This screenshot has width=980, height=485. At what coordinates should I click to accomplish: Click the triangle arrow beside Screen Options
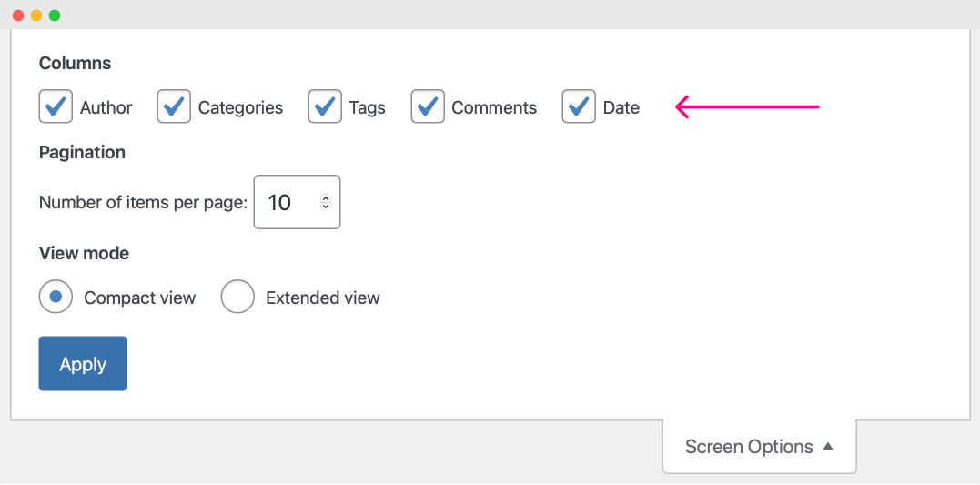(x=828, y=446)
